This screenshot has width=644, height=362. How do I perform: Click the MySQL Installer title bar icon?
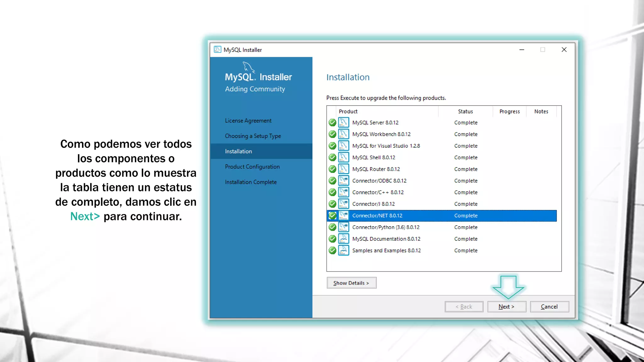point(217,50)
